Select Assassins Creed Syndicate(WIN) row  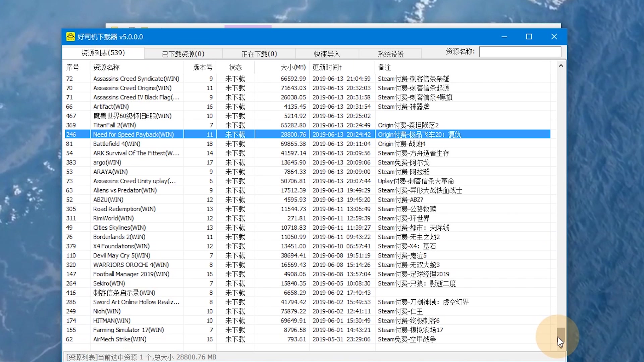click(x=307, y=79)
